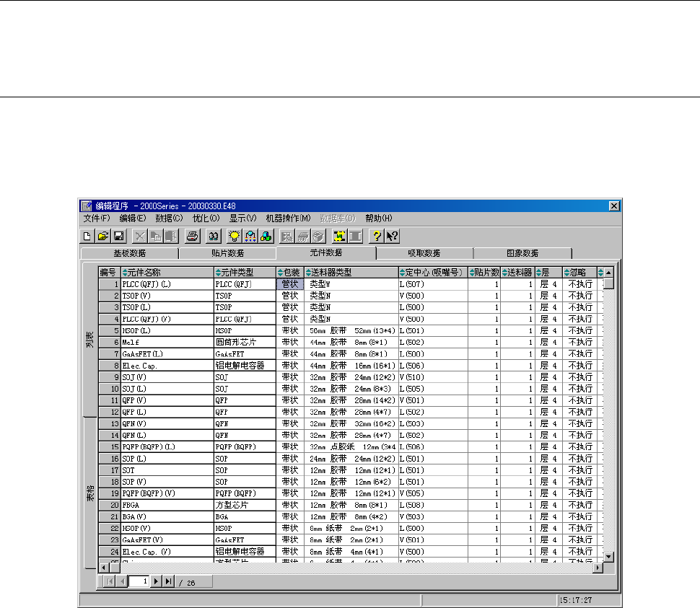This screenshot has height=608, width=700.
Task: Click the greyed board pattern icon
Action: point(287,236)
